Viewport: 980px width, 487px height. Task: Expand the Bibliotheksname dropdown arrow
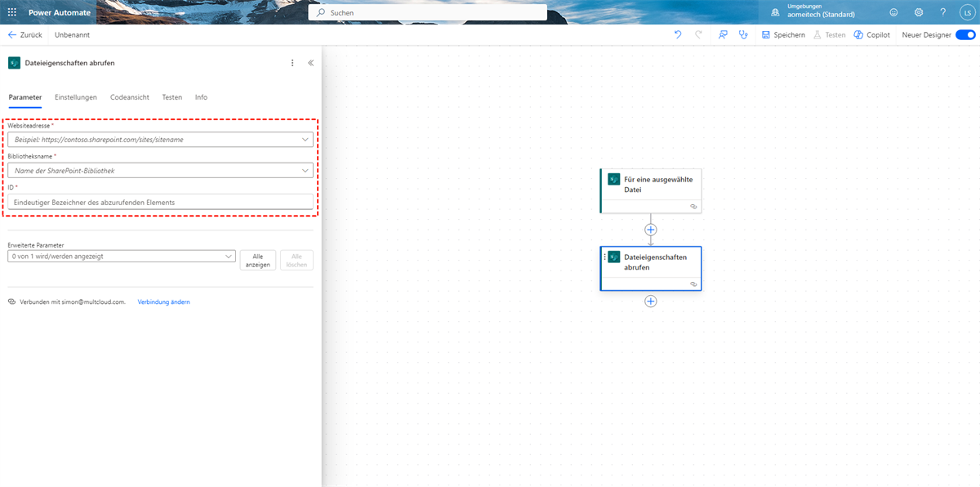tap(305, 171)
